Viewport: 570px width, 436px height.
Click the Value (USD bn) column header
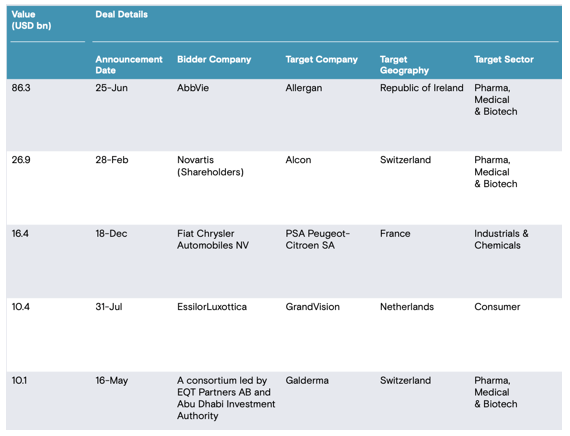(31, 20)
